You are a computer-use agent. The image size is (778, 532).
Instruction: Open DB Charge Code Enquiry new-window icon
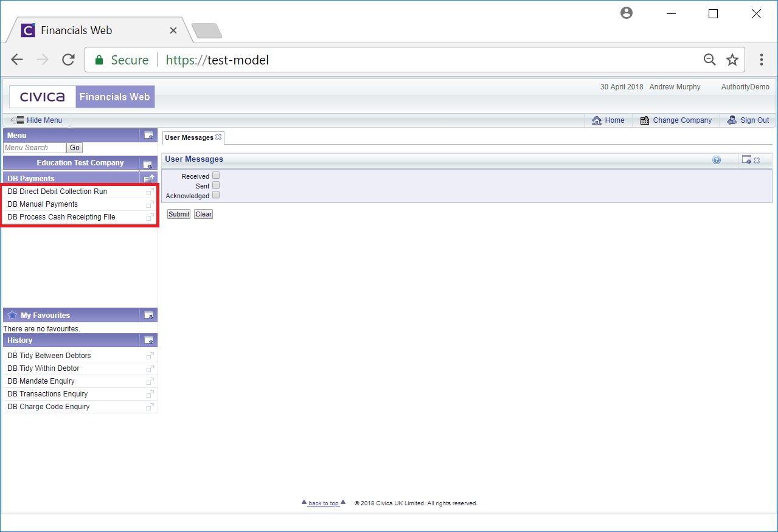click(150, 407)
